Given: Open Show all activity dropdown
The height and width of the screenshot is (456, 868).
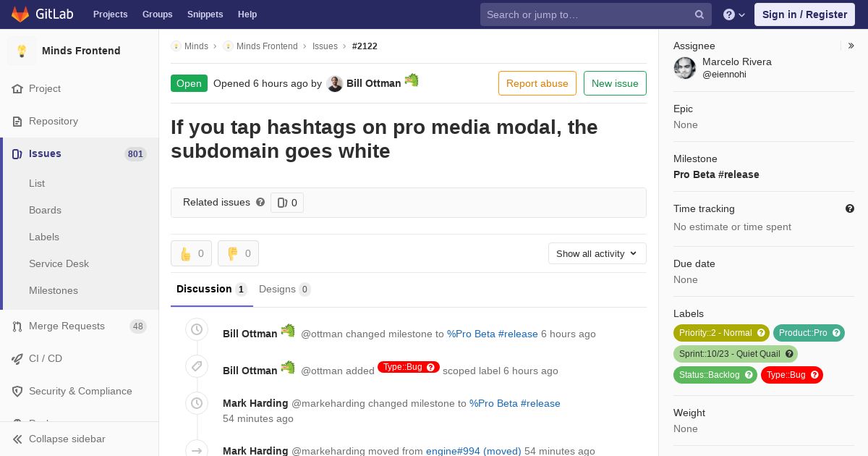Looking at the screenshot, I should tap(597, 253).
